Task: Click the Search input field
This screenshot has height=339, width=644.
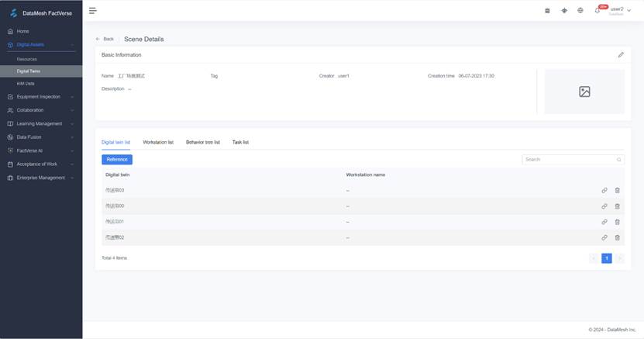Action: [x=568, y=160]
